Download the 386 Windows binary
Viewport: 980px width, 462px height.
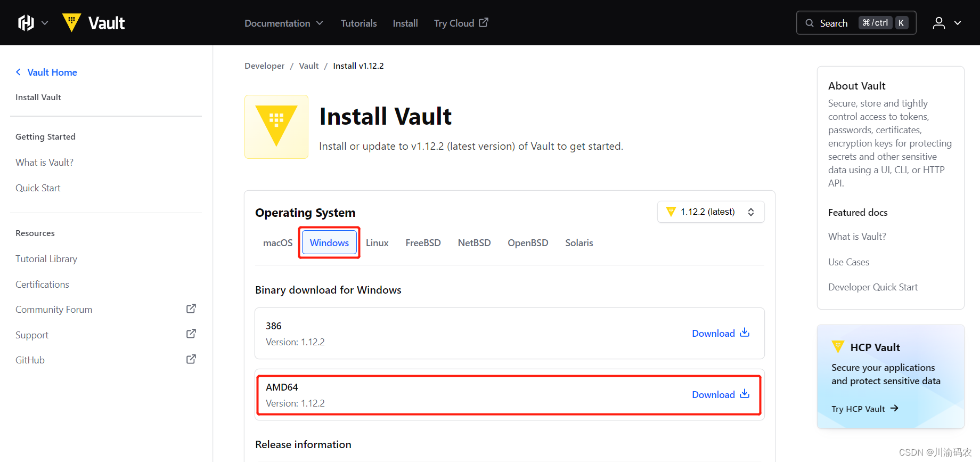pos(721,333)
